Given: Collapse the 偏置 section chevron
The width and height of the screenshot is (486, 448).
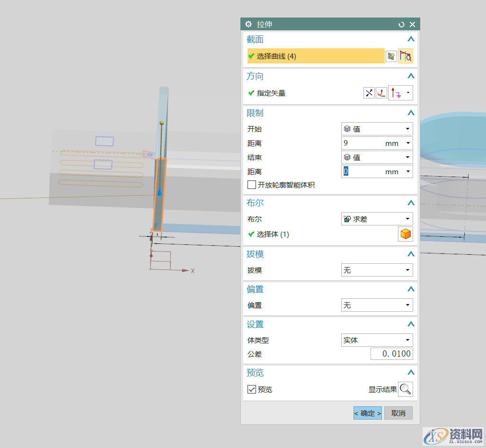Looking at the screenshot, I should pos(411,289).
